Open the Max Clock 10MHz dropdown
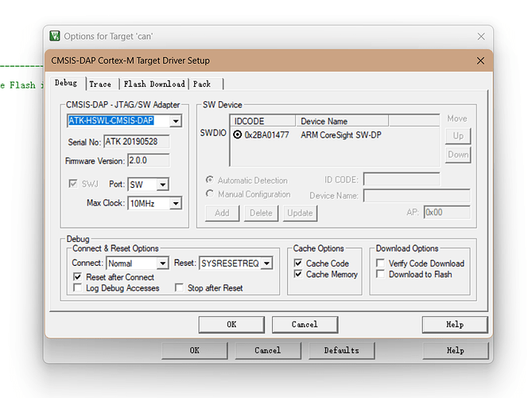The image size is (532, 398). click(176, 204)
